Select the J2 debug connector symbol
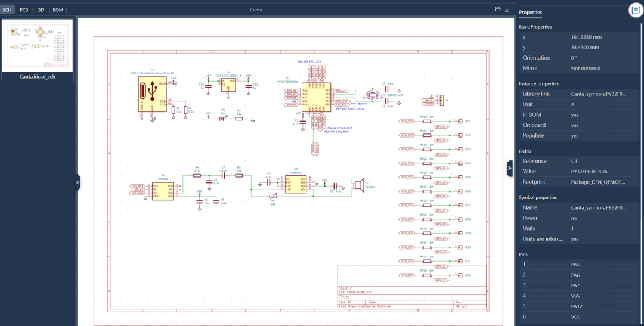The image size is (644, 326). tap(441, 100)
